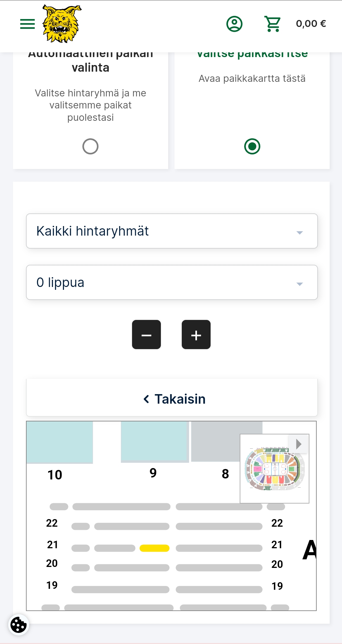Click the arena overview thumbnail map
Image resolution: width=342 pixels, height=644 pixels.
click(x=275, y=469)
